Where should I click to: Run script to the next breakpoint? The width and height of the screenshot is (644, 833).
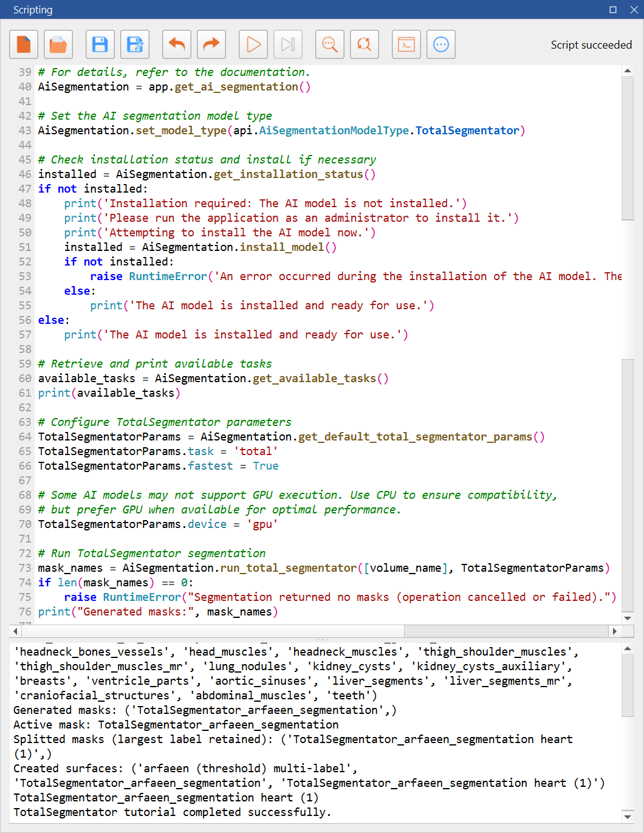click(x=287, y=44)
